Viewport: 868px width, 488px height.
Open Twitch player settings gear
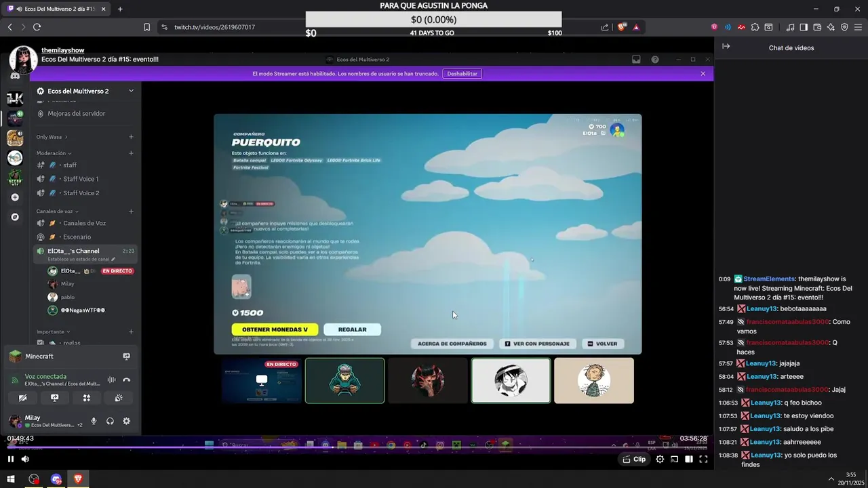tap(660, 459)
